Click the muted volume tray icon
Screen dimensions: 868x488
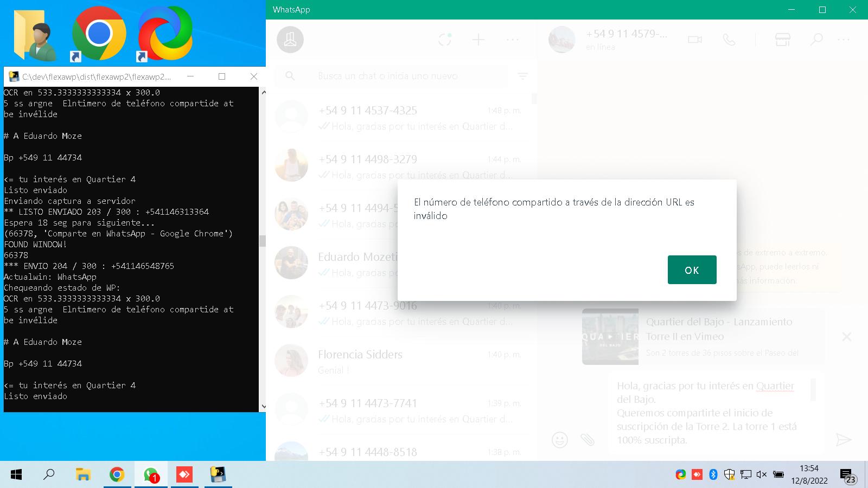762,475
